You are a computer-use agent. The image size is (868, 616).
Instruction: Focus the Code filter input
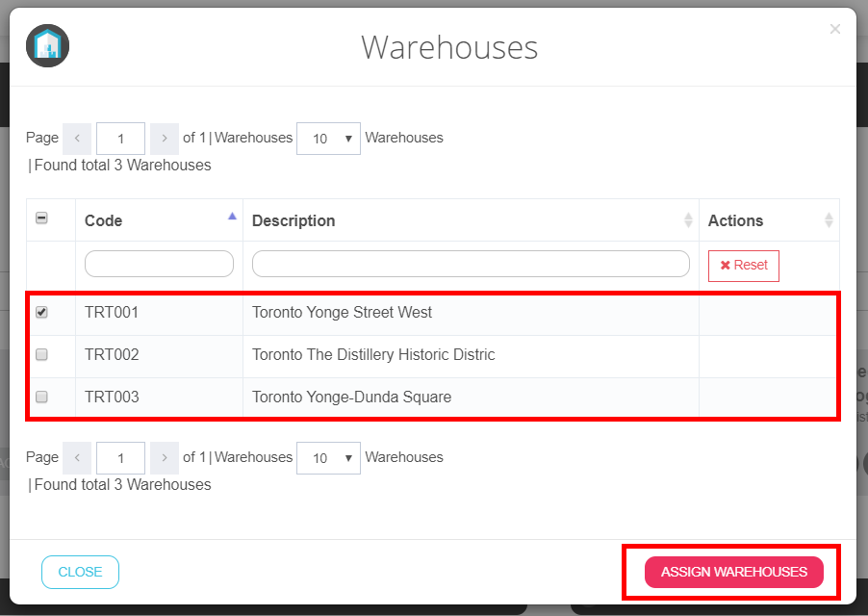pyautogui.click(x=159, y=264)
